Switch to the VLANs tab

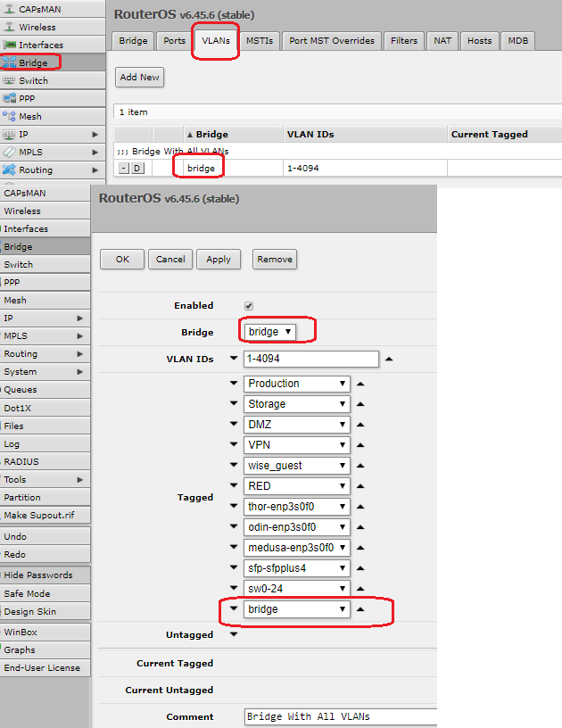pos(216,40)
